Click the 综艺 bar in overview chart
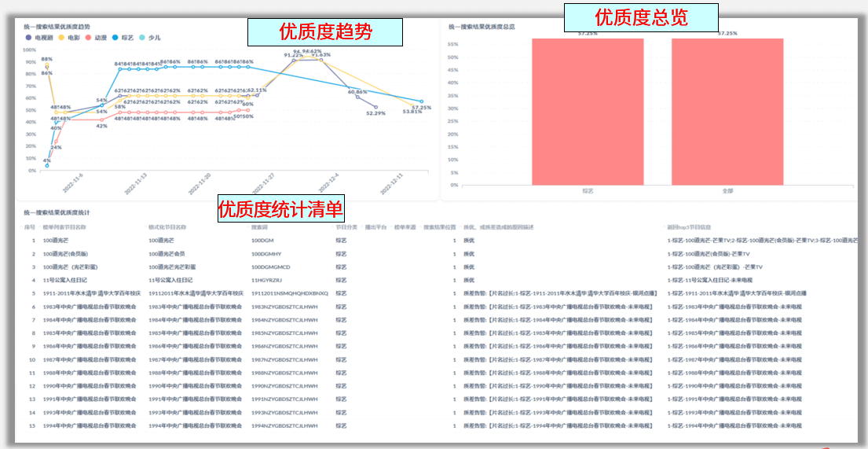Screen dimensions: 868x449 [x=587, y=111]
